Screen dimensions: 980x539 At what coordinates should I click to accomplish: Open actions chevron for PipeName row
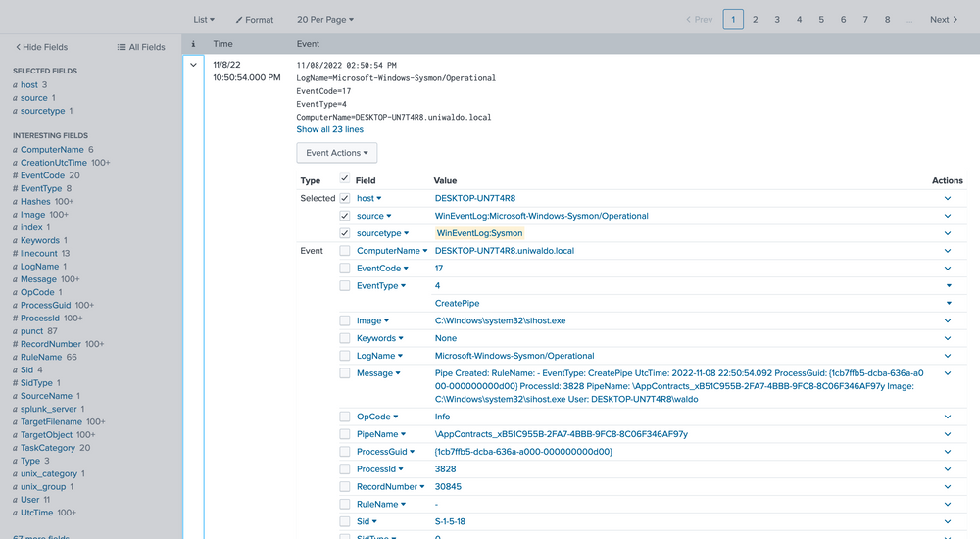947,434
